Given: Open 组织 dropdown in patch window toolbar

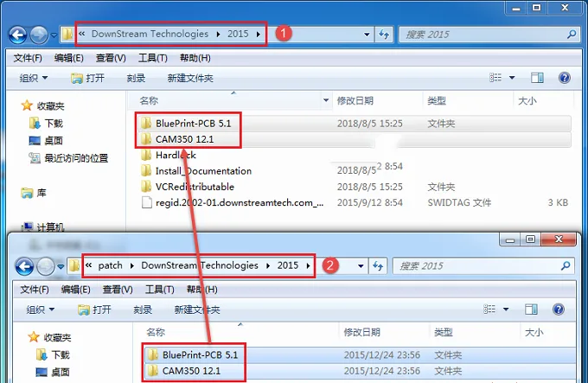Looking at the screenshot, I should point(41,310).
